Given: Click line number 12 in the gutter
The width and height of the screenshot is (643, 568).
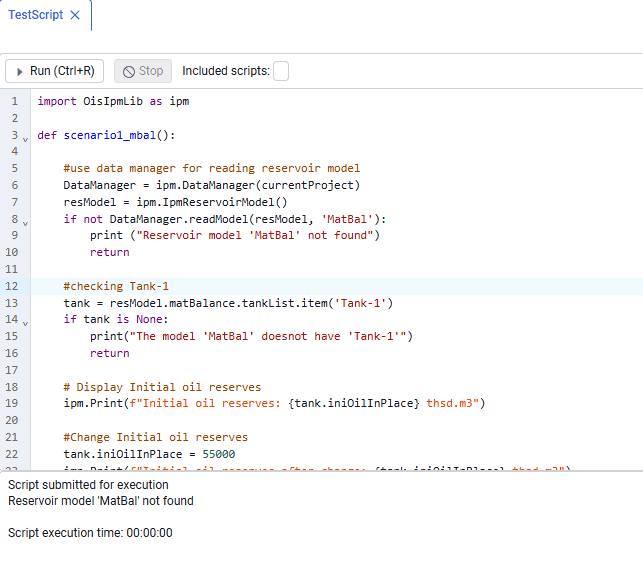Looking at the screenshot, I should [11, 286].
